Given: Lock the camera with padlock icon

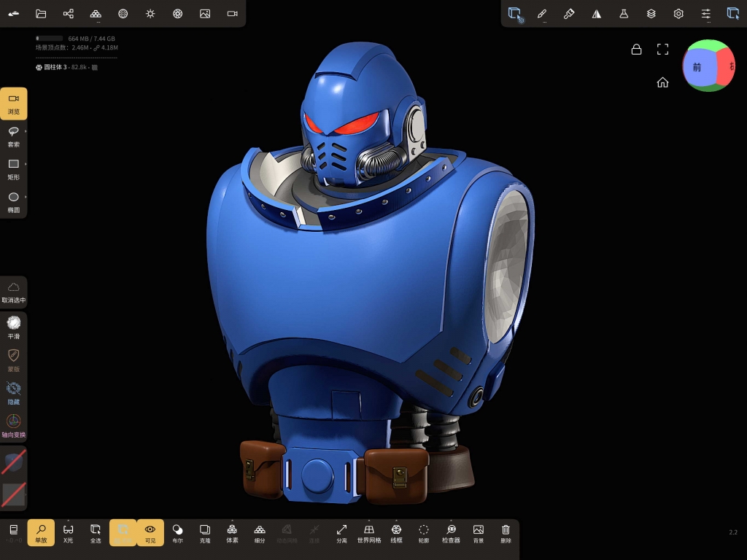Looking at the screenshot, I should pyautogui.click(x=636, y=49).
